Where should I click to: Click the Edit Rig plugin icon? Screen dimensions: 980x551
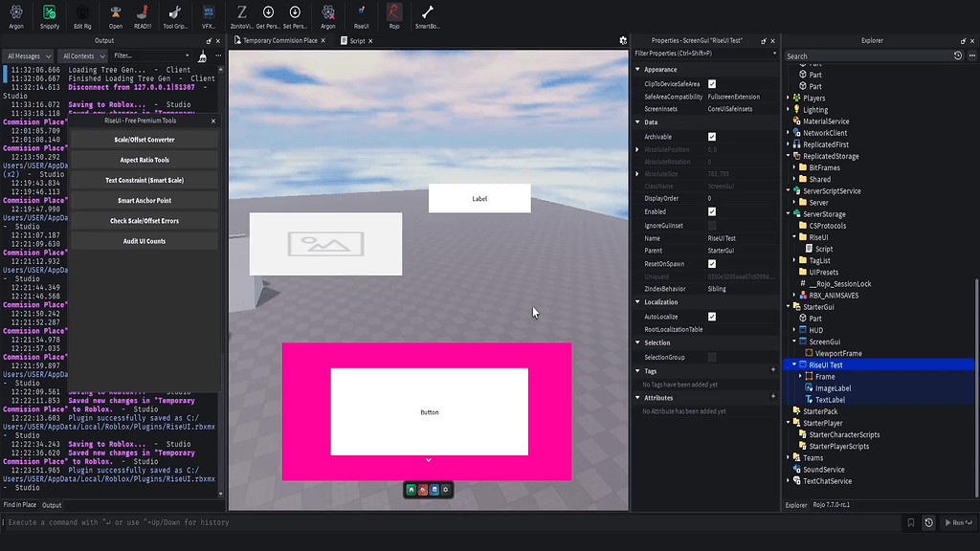click(82, 16)
